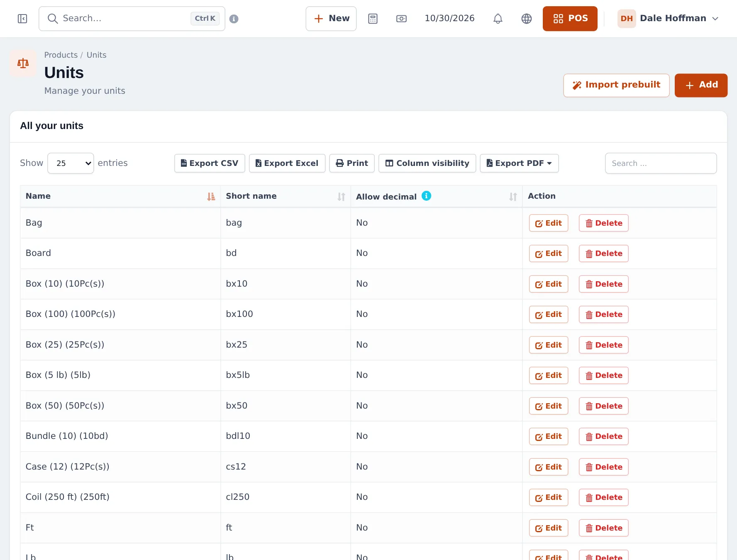The width and height of the screenshot is (737, 560).
Task: Click the globe language icon
Action: [527, 19]
